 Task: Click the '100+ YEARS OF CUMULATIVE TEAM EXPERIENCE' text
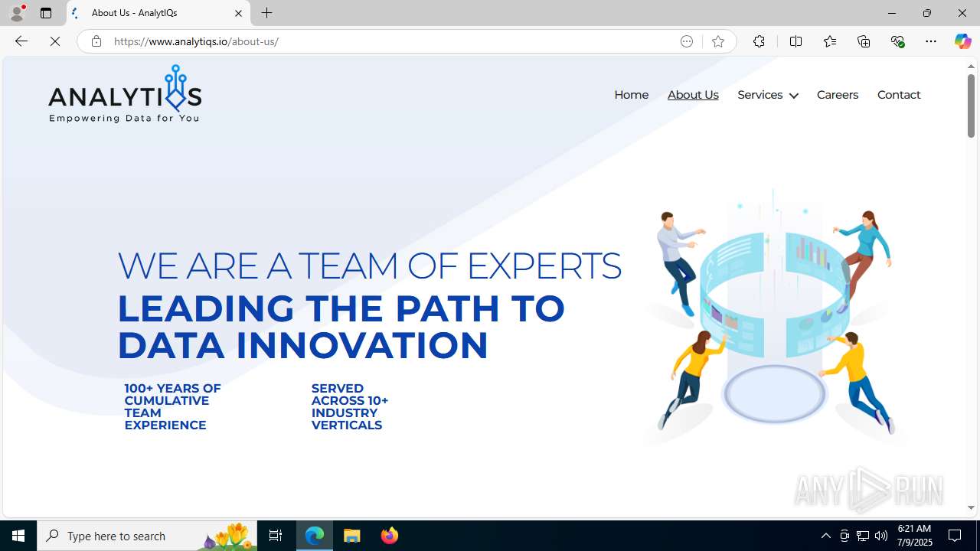172,406
